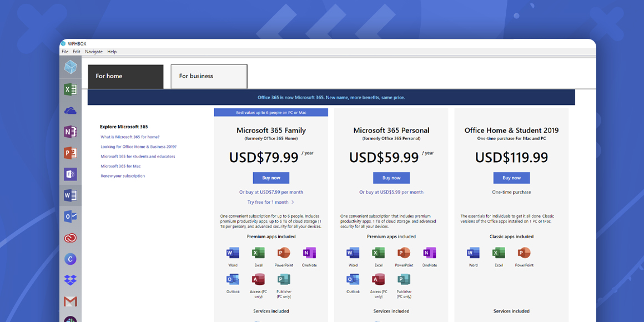Open the Help menu

pyautogui.click(x=112, y=52)
